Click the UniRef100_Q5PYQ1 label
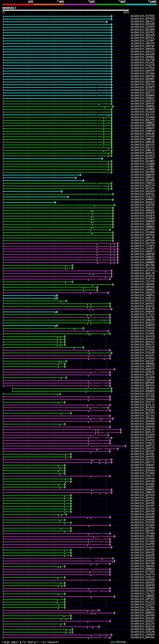159x644 pixels. [x=143, y=178]
